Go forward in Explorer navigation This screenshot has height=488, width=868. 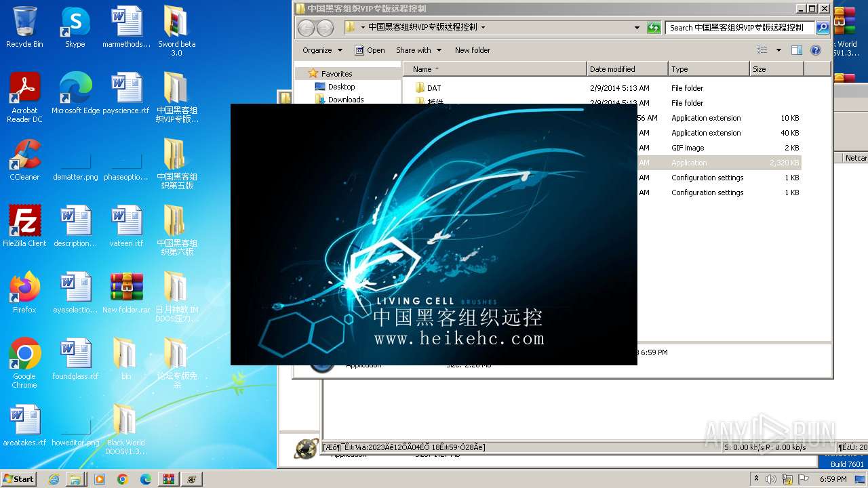pos(325,28)
